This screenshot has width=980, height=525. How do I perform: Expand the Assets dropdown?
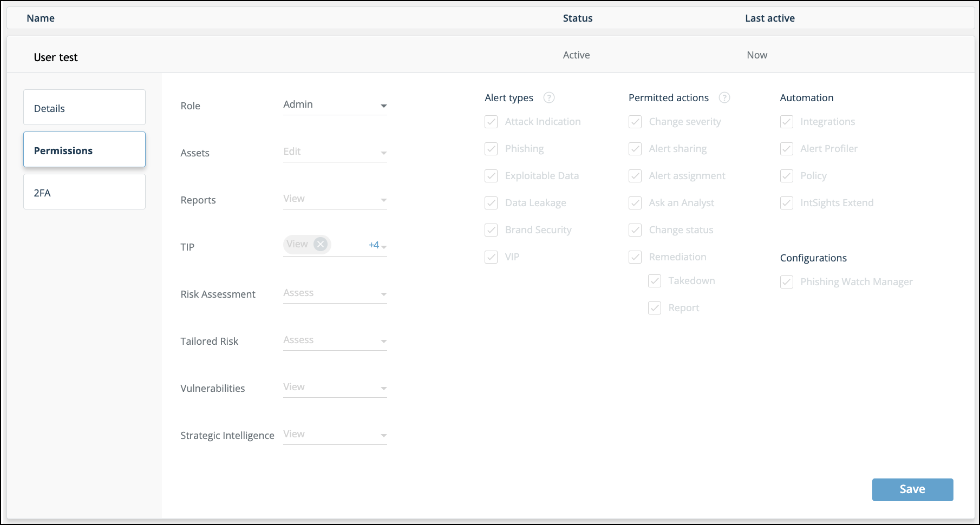335,152
